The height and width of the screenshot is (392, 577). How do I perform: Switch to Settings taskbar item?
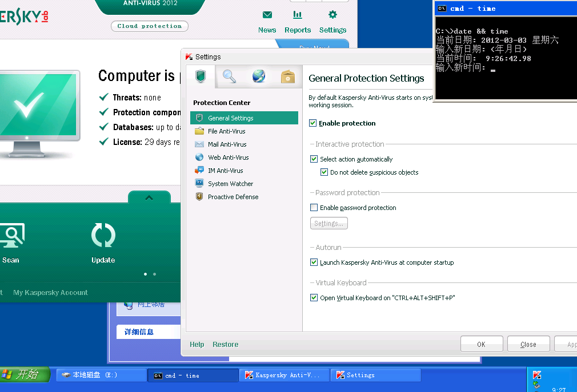(x=376, y=375)
